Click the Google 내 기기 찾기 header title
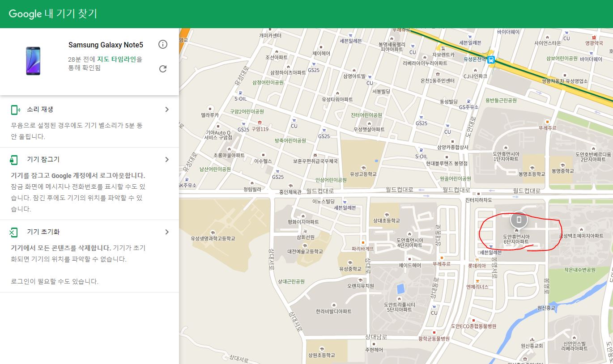 [x=53, y=14]
